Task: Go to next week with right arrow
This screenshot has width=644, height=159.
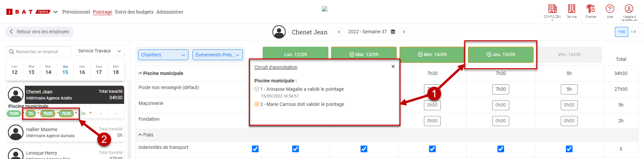Action: click(x=404, y=32)
